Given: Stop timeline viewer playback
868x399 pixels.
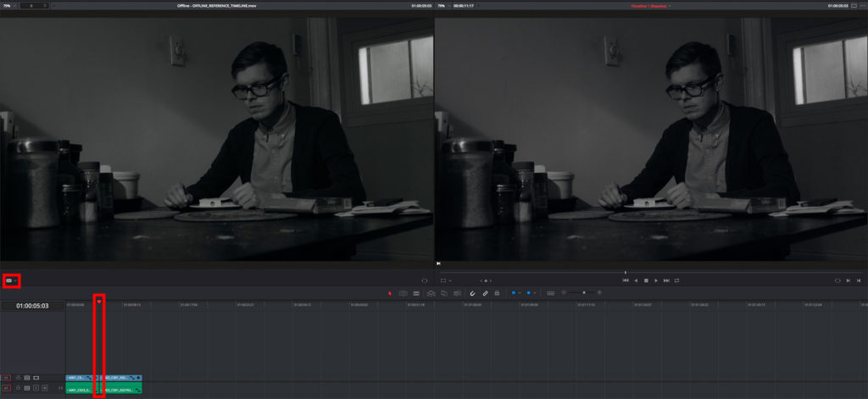Looking at the screenshot, I should 646,280.
